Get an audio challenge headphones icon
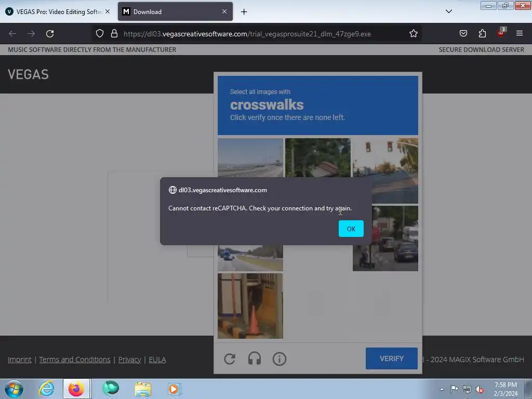 coord(255,358)
